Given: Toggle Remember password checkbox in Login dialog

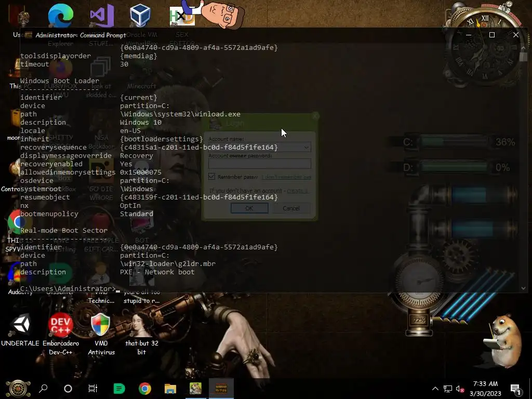Looking at the screenshot, I should click(212, 177).
